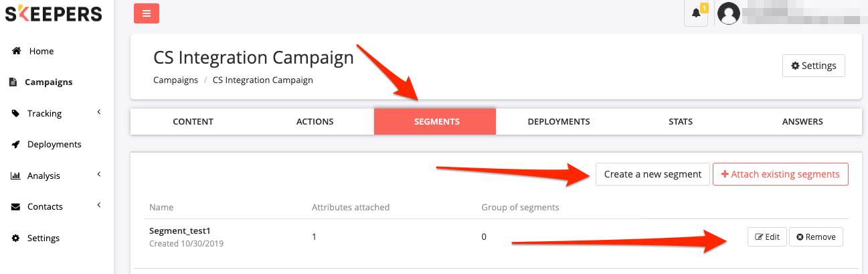The height and width of the screenshot is (274, 868).
Task: Remove the Segment_test1 segment
Action: (816, 236)
